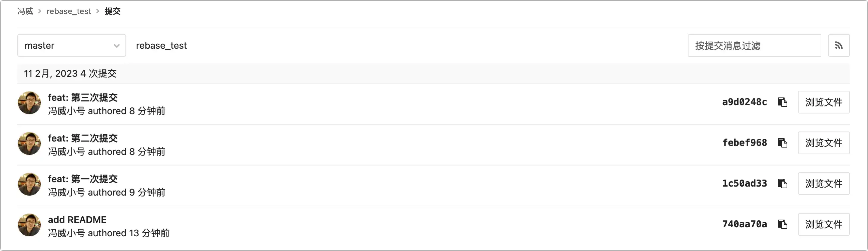Click author avatar of third commit 第三次提交
Screen dimensions: 868x251
click(29, 103)
